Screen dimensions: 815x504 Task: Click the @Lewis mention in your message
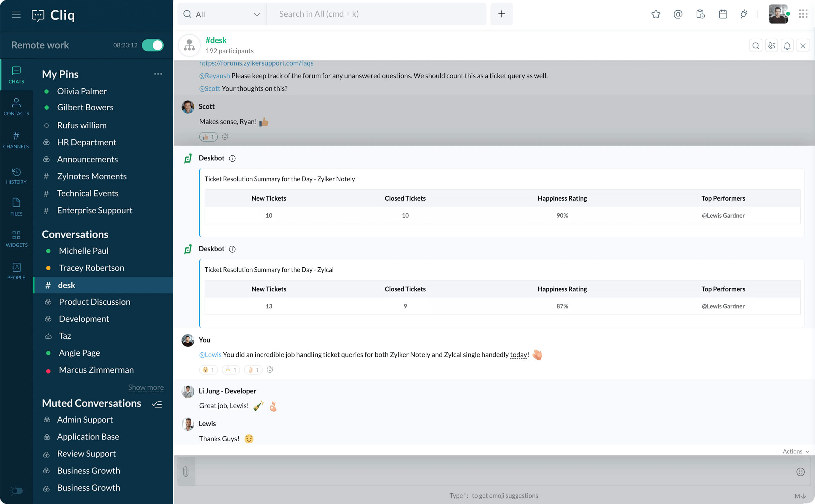point(210,354)
